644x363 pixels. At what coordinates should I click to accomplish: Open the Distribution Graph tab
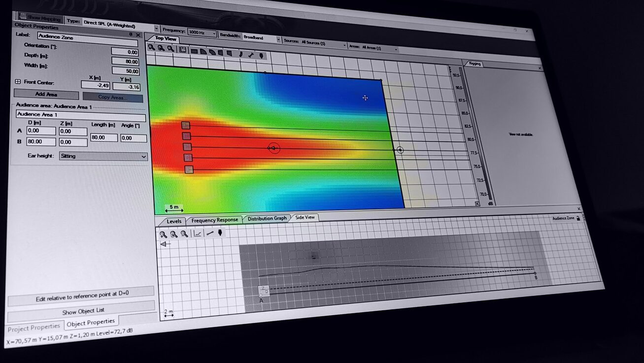(x=267, y=218)
